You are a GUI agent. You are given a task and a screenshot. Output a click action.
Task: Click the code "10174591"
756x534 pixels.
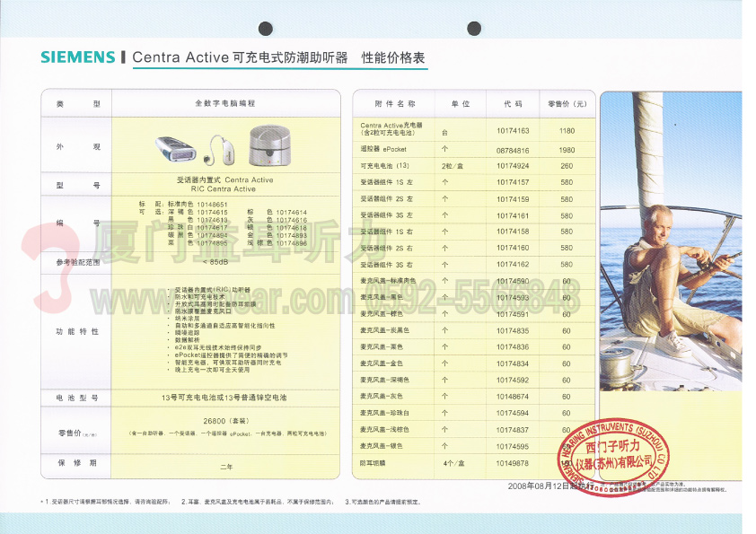pyautogui.click(x=513, y=314)
